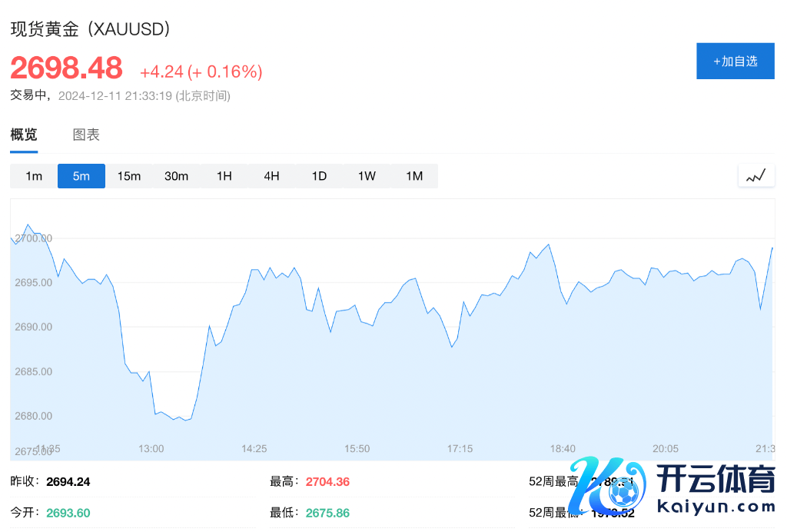Viewport: 787px width, 532px height.
Task: Click the 最低 2675.86 low value
Action: [327, 513]
